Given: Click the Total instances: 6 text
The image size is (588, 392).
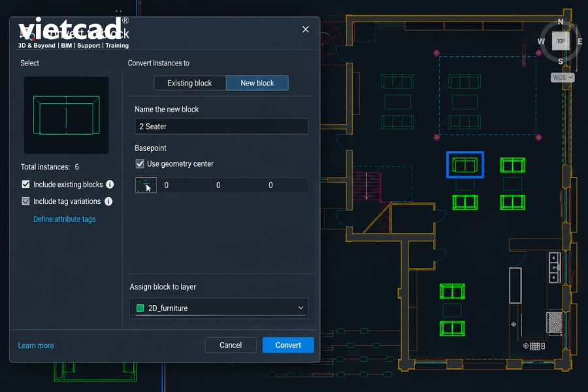Looking at the screenshot, I should pyautogui.click(x=50, y=167).
